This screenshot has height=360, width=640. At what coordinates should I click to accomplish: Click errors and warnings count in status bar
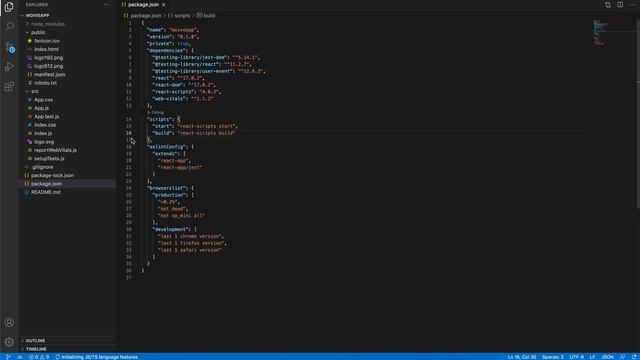pyautogui.click(x=39, y=357)
